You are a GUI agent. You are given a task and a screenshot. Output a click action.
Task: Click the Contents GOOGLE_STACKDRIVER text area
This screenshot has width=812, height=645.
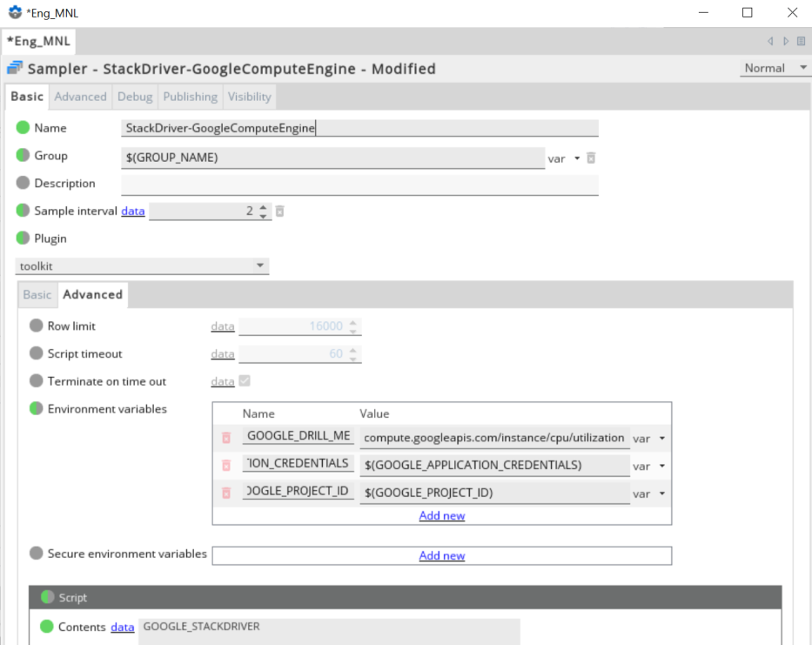329,631
